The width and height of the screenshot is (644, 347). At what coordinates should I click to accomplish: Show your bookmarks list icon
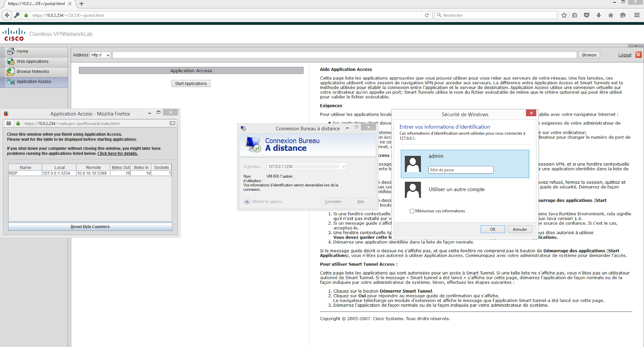[x=575, y=15]
